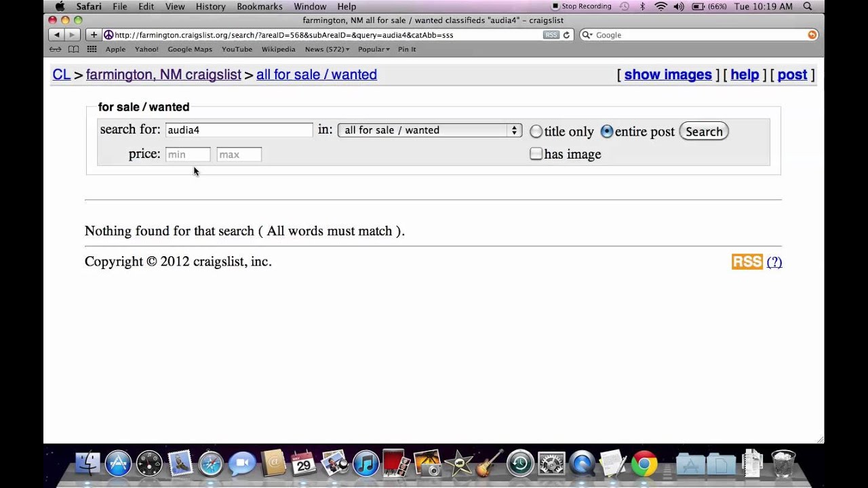Open System Preferences gear in Dock
This screenshot has width=868, height=488.
click(x=551, y=464)
